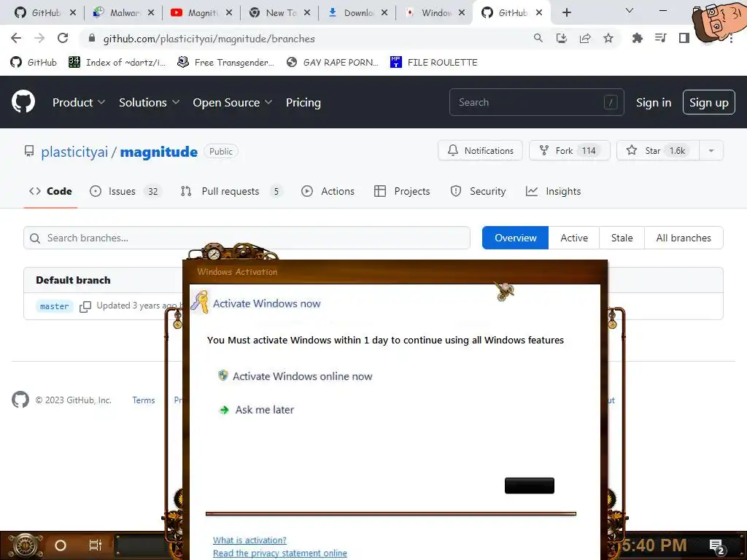Open the Index of ~dartz bookmark

[117, 63]
